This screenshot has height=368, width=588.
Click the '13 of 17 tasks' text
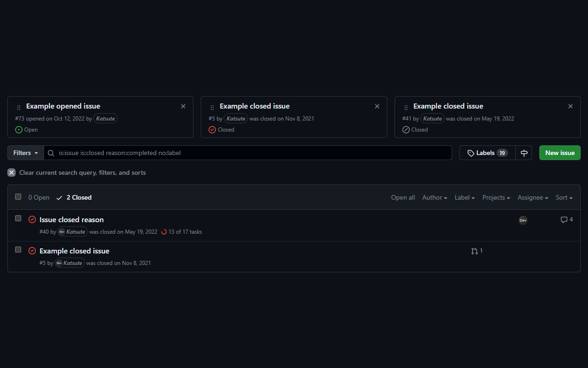[185, 232]
